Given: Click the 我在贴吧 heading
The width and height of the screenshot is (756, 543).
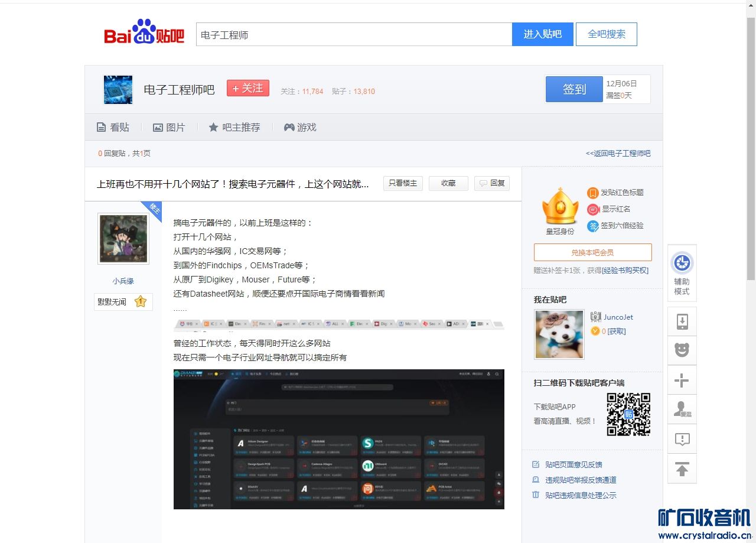Looking at the screenshot, I should 550,300.
